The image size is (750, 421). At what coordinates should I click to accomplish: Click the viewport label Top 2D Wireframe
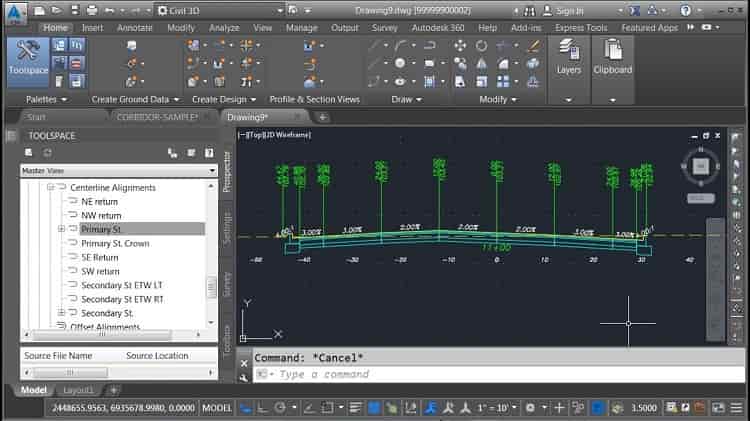click(275, 135)
